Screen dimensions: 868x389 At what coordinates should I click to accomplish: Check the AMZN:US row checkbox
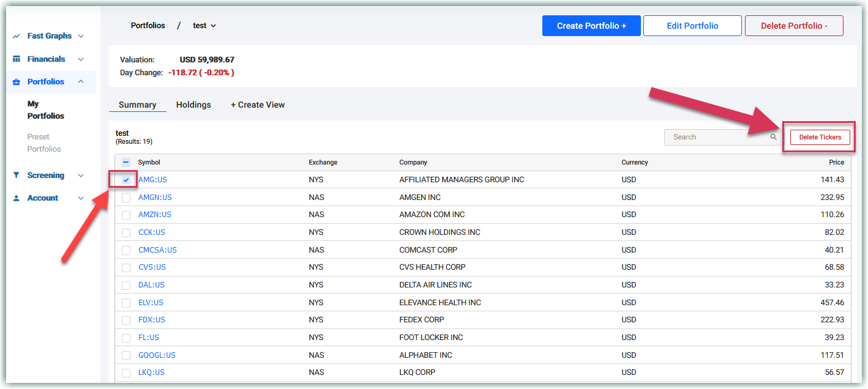tap(126, 215)
